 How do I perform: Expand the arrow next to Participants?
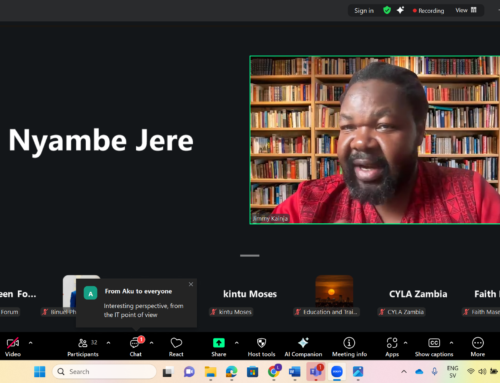pos(108,343)
